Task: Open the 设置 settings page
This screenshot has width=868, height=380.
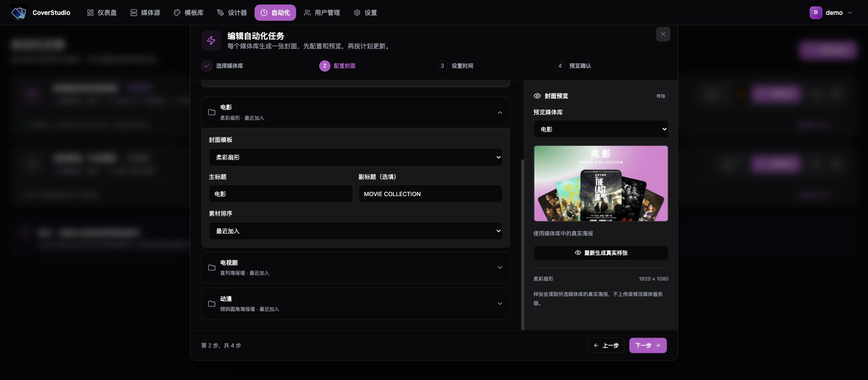Action: 365,13
